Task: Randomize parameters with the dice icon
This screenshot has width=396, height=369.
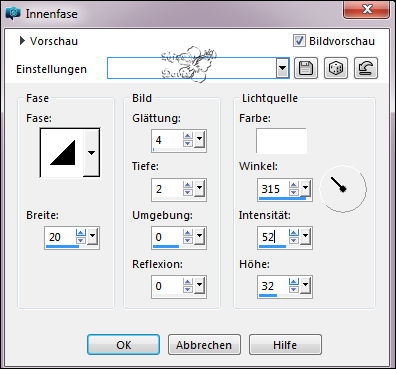Action: [x=336, y=68]
